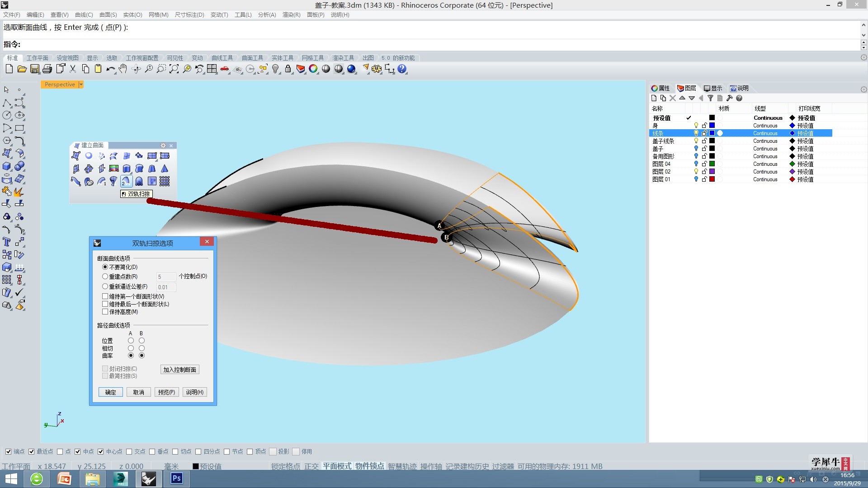The height and width of the screenshot is (488, 868).
Task: Click the Hide objects light bulb icon
Action: point(275,69)
